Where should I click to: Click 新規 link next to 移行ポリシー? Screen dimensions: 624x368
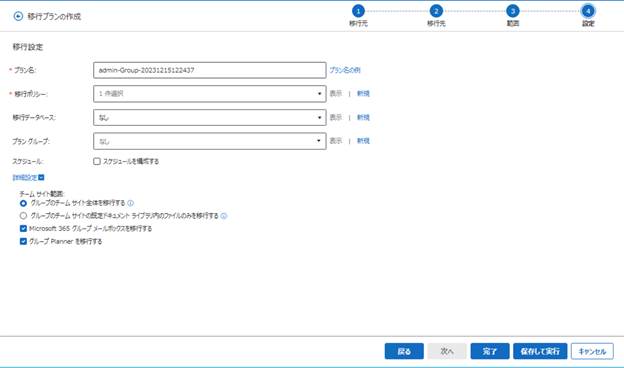tap(363, 93)
